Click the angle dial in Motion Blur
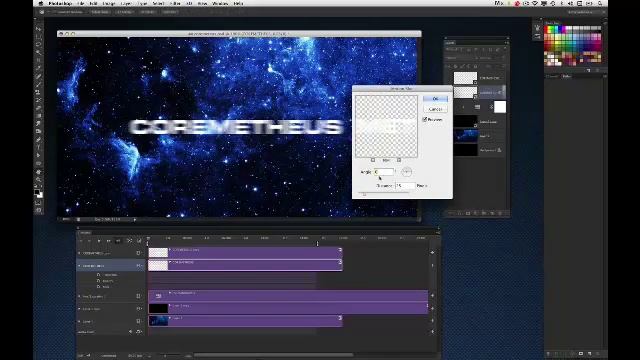 pos(406,172)
